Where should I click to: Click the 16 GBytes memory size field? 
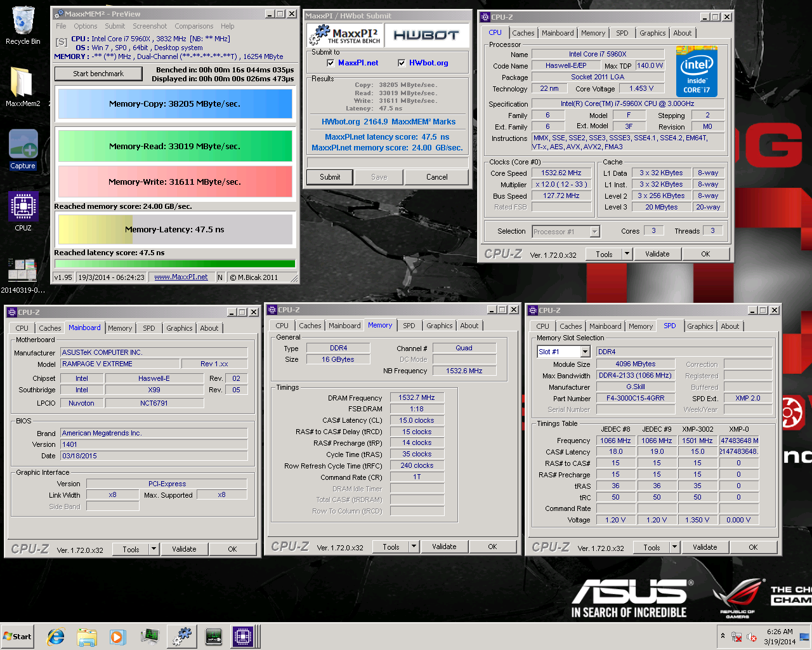[x=338, y=359]
